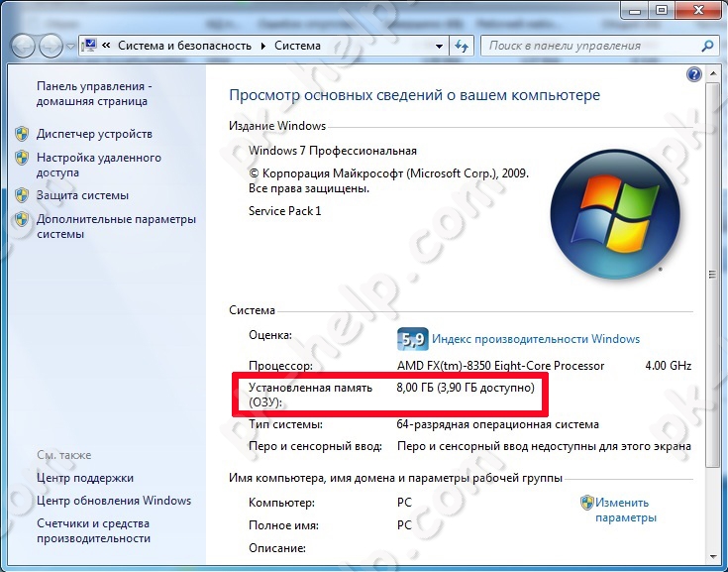Click the search magnifier icon

707,46
